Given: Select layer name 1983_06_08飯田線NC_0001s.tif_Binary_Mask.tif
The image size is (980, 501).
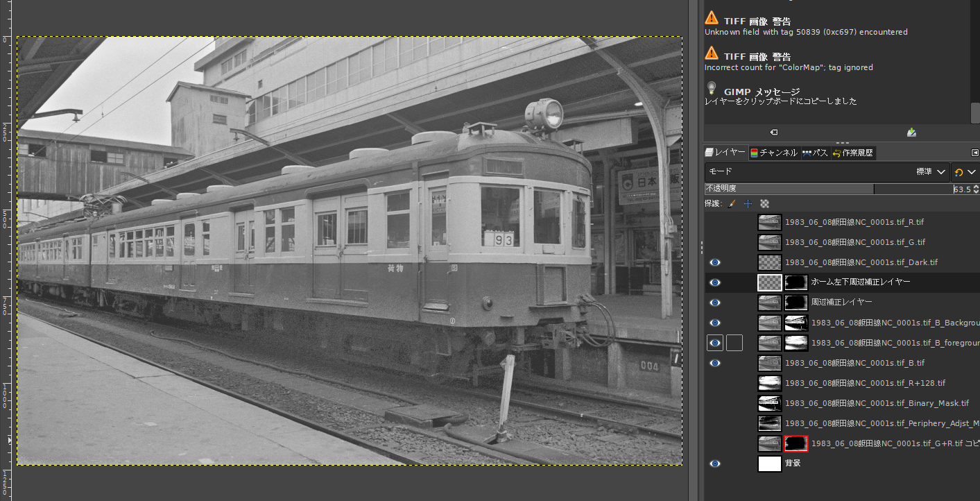Looking at the screenshot, I should (x=876, y=403).
